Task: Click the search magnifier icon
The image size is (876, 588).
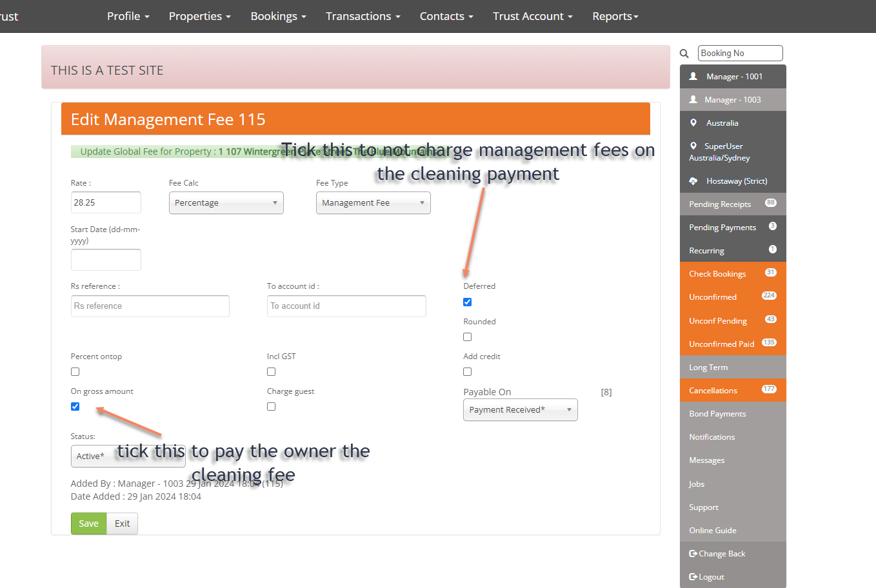Action: [684, 54]
